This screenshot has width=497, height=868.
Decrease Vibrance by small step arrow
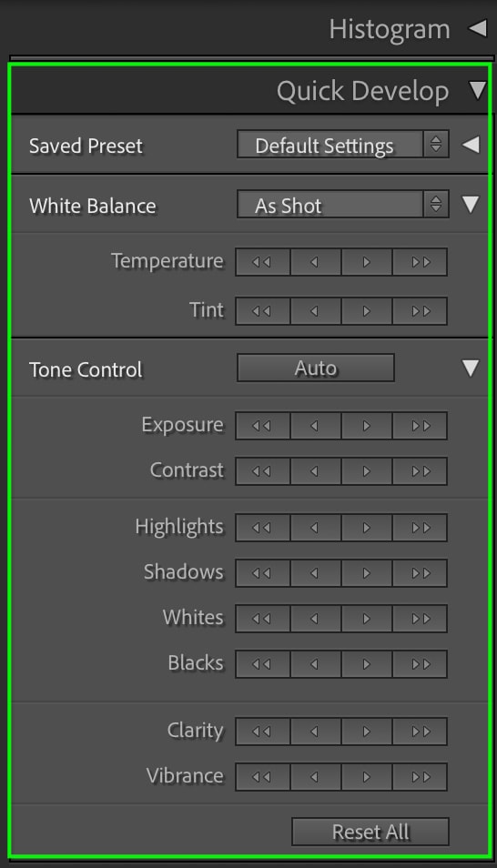coord(315,777)
